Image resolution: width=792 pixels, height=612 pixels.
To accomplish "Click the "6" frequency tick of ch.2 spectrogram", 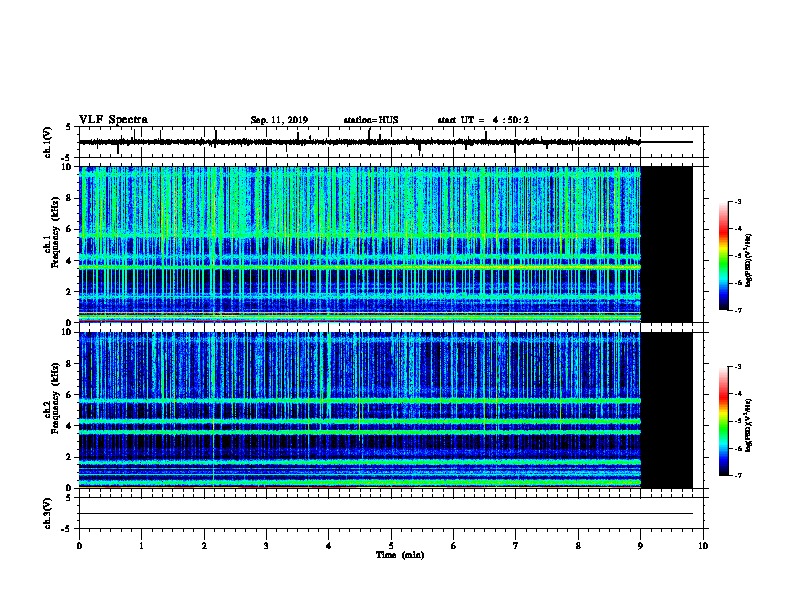I will 69,395.
